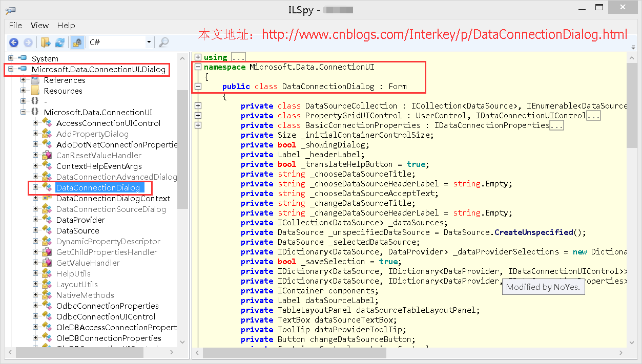Image resolution: width=642 pixels, height=364 pixels.
Task: Reload assemblies with the Refresh icon
Action: 60,42
